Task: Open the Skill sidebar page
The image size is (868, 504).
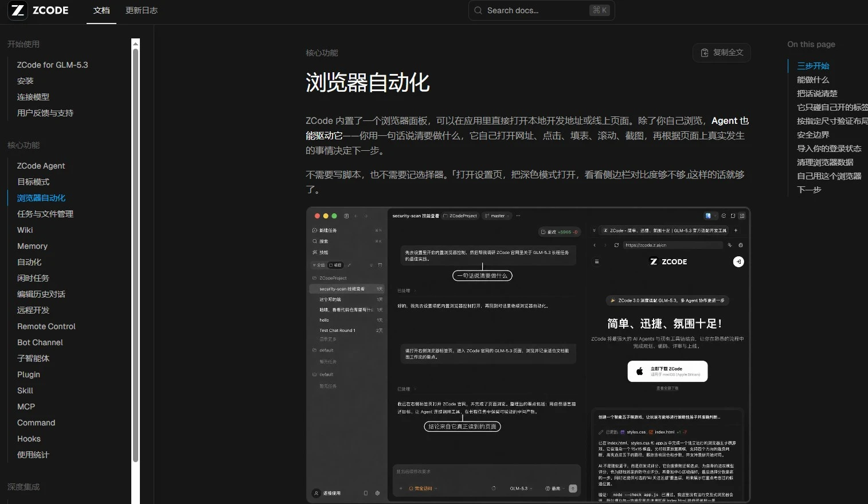Action: coord(25,390)
